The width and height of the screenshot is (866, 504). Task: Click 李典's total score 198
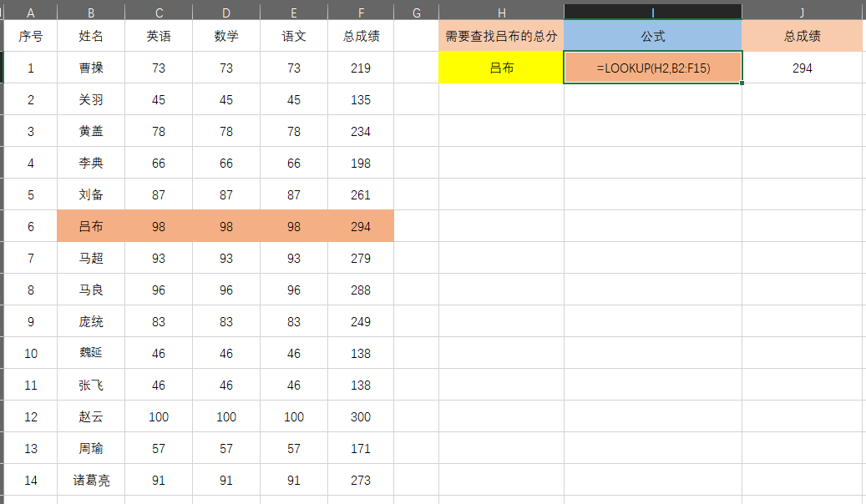[361, 163]
